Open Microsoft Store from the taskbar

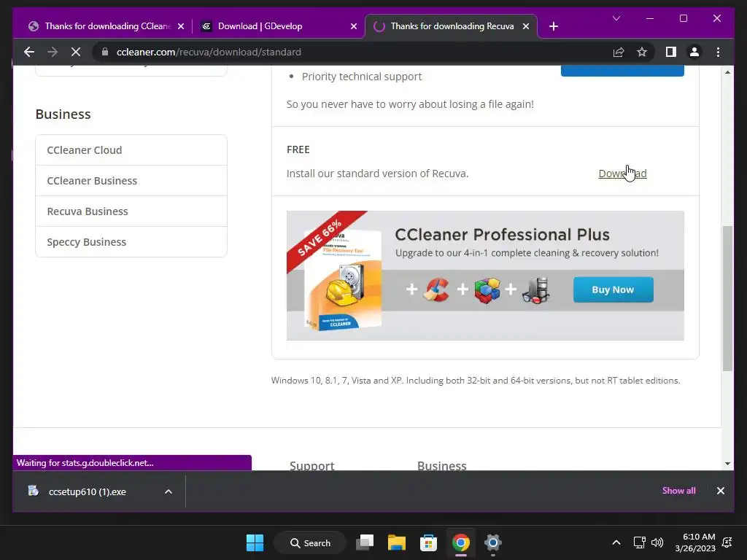428,542
